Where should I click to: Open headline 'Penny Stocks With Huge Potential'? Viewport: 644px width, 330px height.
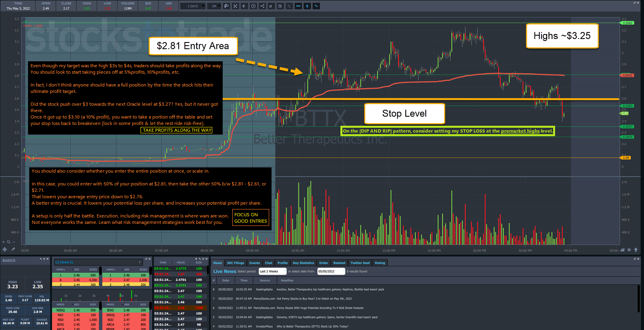(320, 308)
